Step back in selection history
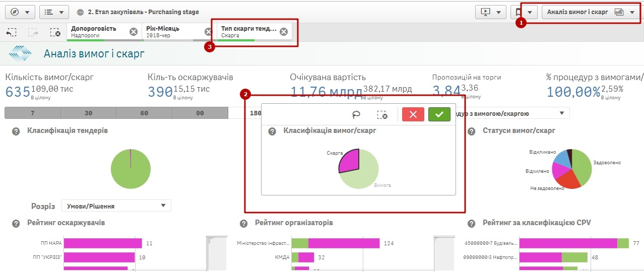644x272 pixels. pyautogui.click(x=12, y=32)
